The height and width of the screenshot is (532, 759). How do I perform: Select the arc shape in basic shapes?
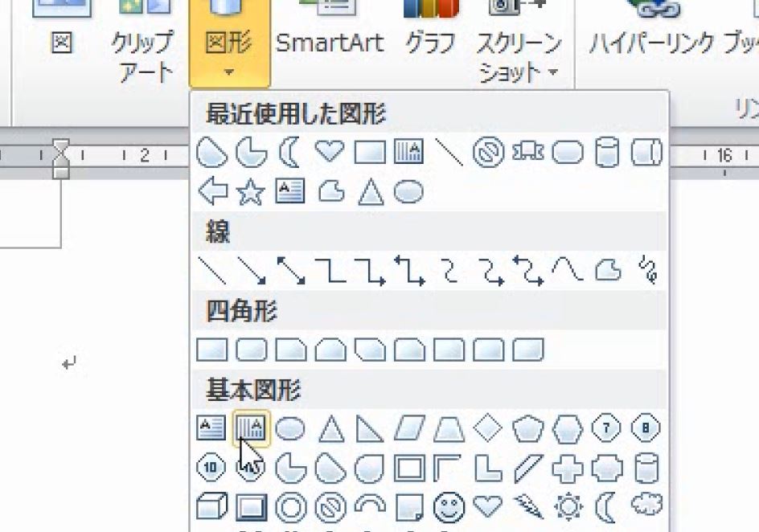click(370, 508)
